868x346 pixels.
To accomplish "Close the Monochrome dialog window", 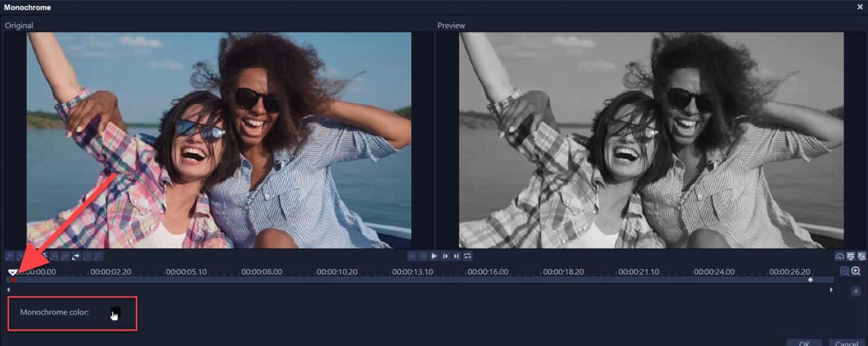I will coord(860,7).
